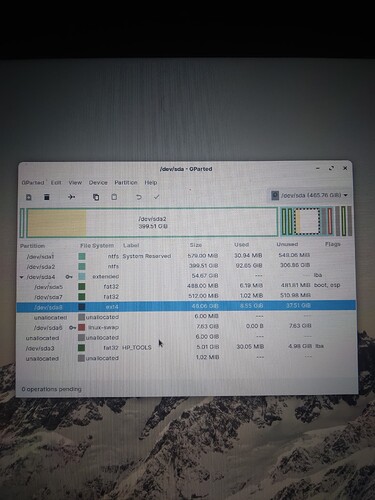This screenshot has height=500, width=375.
Task: Click the Undo last operation icon
Action: pyautogui.click(x=139, y=197)
